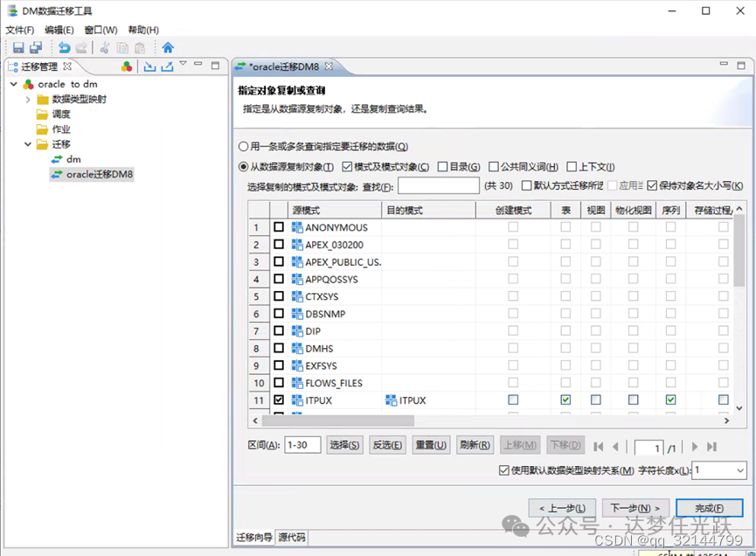Image resolution: width=756 pixels, height=556 pixels.
Task: Toggle 使用默认数据类型映射关系 checkbox
Action: click(503, 470)
